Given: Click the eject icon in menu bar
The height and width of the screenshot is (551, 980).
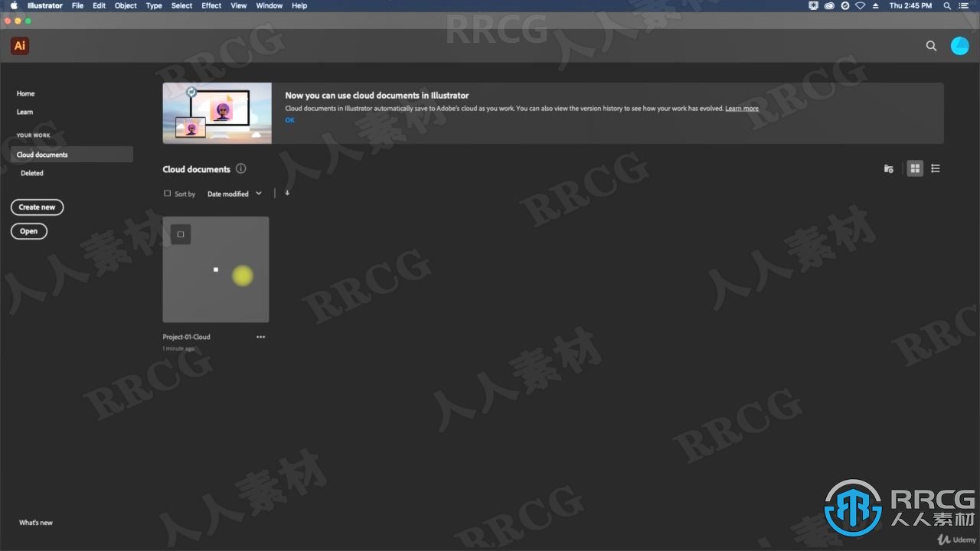Looking at the screenshot, I should pos(875,5).
